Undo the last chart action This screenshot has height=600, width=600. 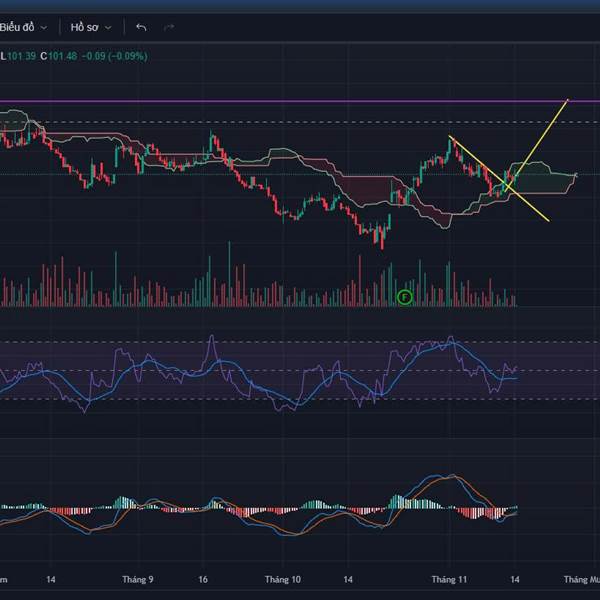click(x=141, y=27)
